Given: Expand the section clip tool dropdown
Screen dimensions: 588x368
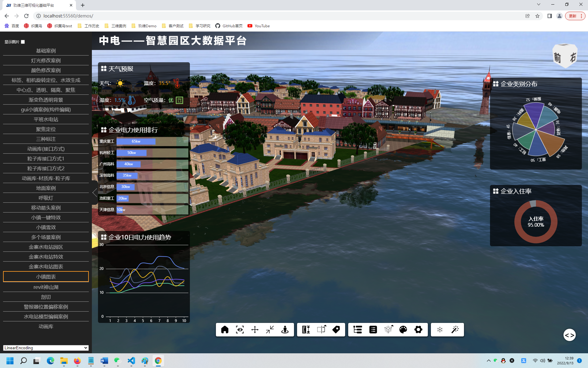Looking at the screenshot, I should (x=321, y=330).
